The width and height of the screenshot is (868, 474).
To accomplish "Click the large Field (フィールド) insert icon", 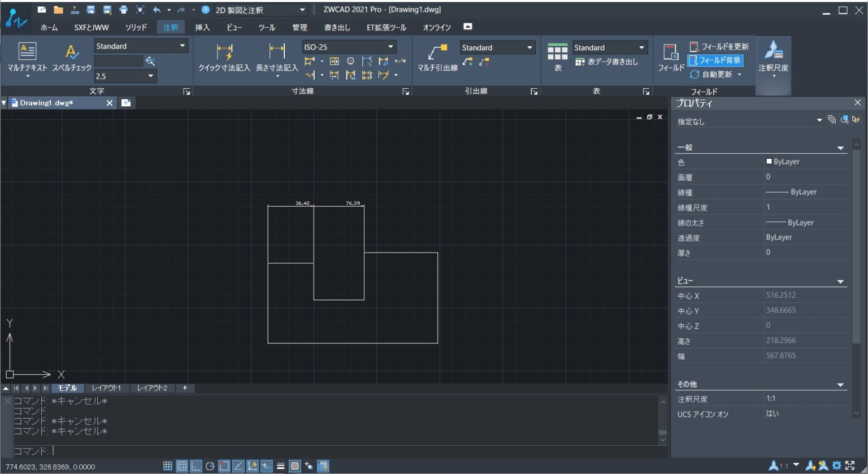I will (x=671, y=52).
